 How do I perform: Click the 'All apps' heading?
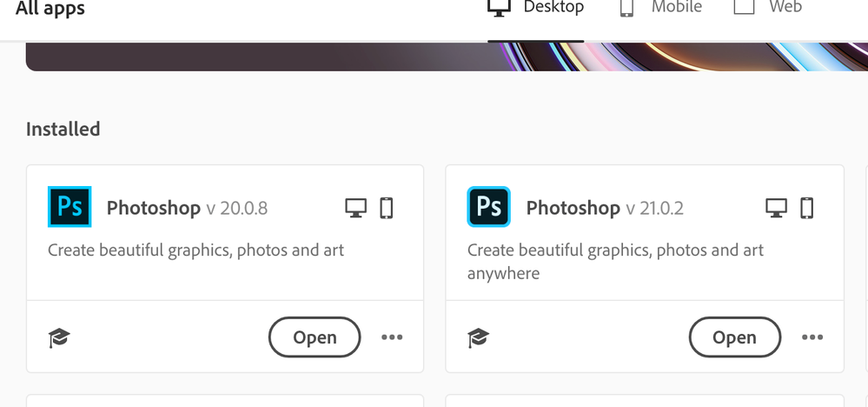(x=50, y=8)
